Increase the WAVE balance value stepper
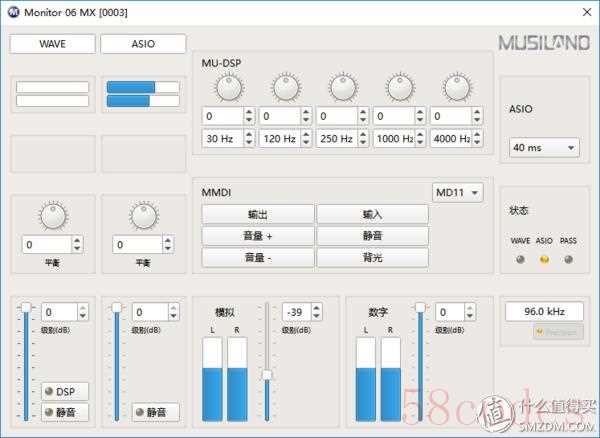Viewport: 600px width, 438px height. (x=77, y=241)
